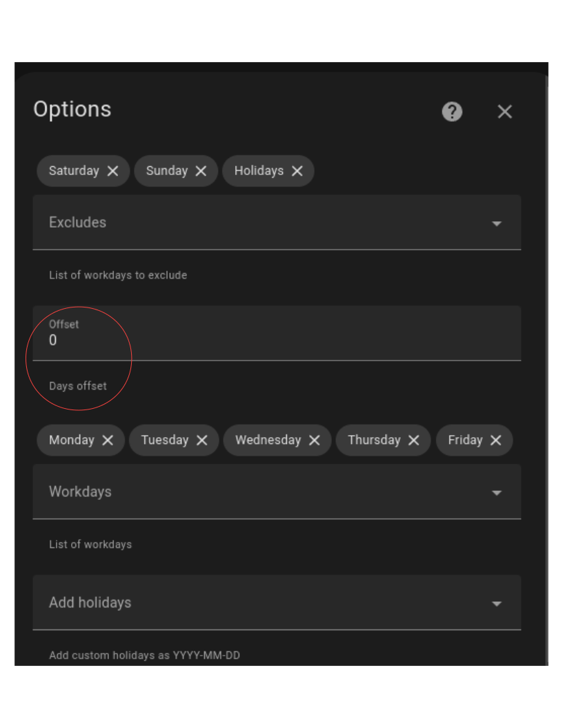Delete Wednesday from the workdays
Screen dimensions: 563x728
[316, 440]
